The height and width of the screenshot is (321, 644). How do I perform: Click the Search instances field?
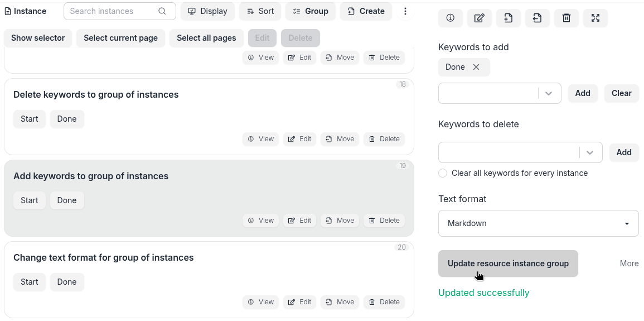pyautogui.click(x=112, y=11)
